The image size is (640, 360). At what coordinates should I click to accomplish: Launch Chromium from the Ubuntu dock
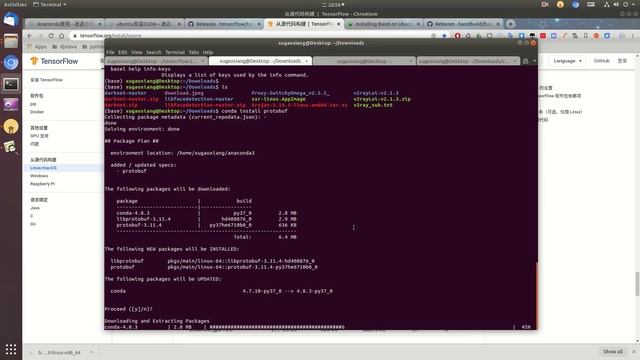(11, 62)
